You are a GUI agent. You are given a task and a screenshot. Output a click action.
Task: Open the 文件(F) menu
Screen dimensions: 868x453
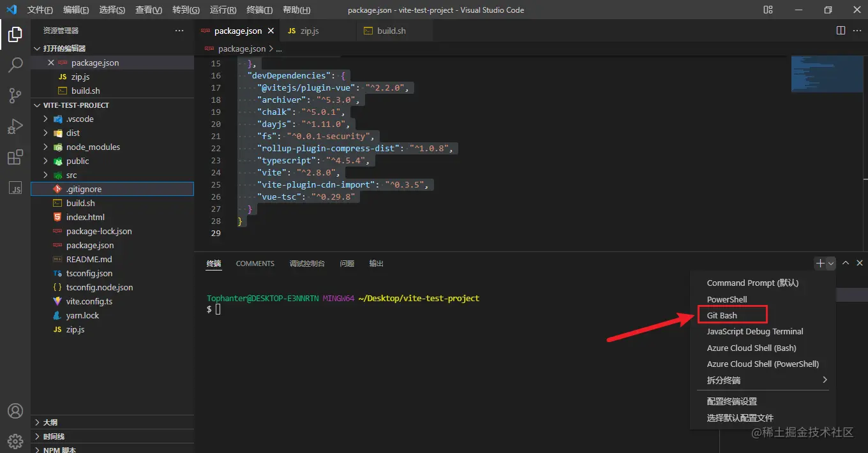click(40, 10)
